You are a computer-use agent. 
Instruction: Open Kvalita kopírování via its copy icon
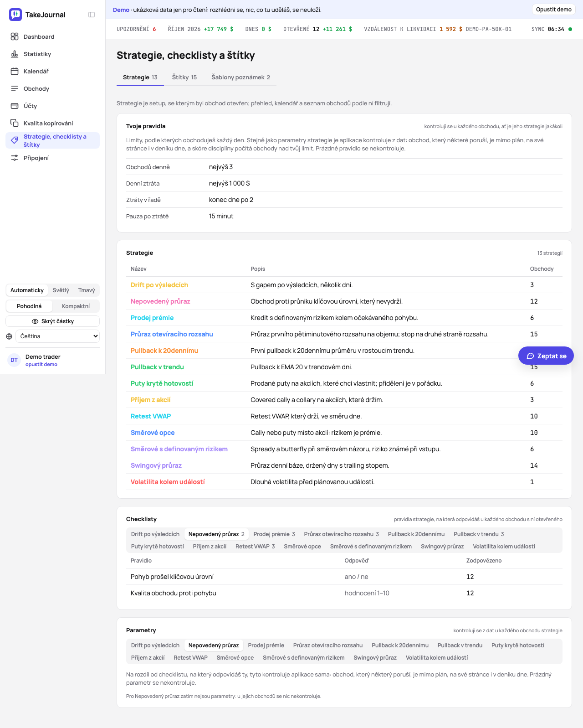pyautogui.click(x=15, y=123)
